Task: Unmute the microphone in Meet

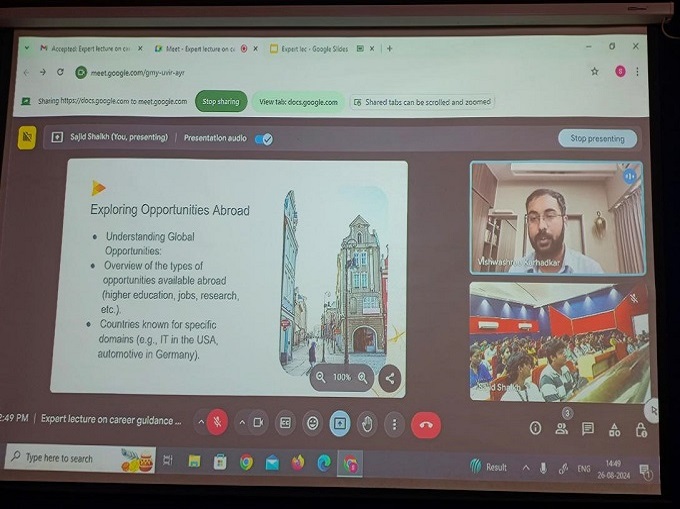Action: pos(217,423)
